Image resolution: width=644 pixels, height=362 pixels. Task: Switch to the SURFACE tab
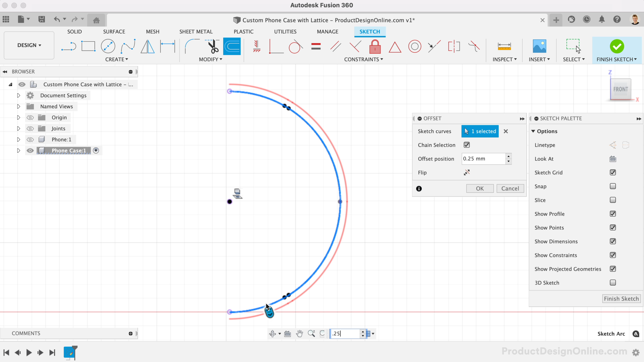pyautogui.click(x=114, y=31)
